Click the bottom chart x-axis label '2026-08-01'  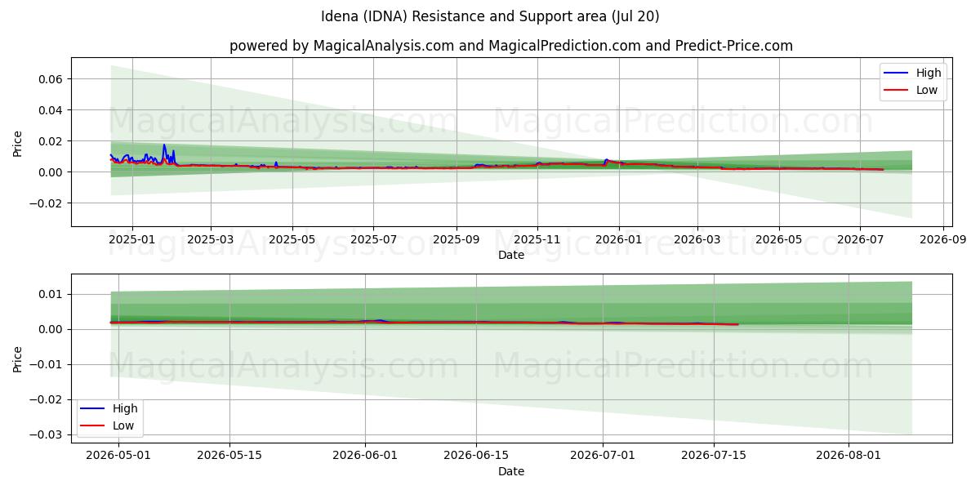tap(849, 456)
